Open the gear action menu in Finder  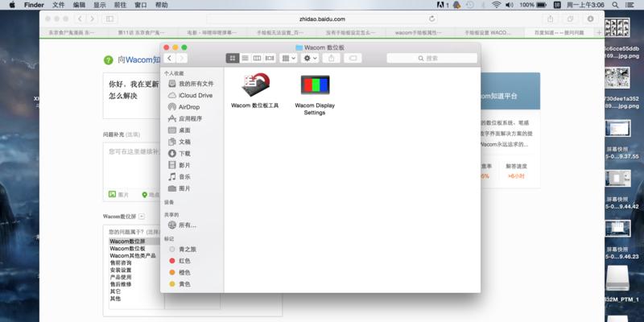pyautogui.click(x=310, y=58)
